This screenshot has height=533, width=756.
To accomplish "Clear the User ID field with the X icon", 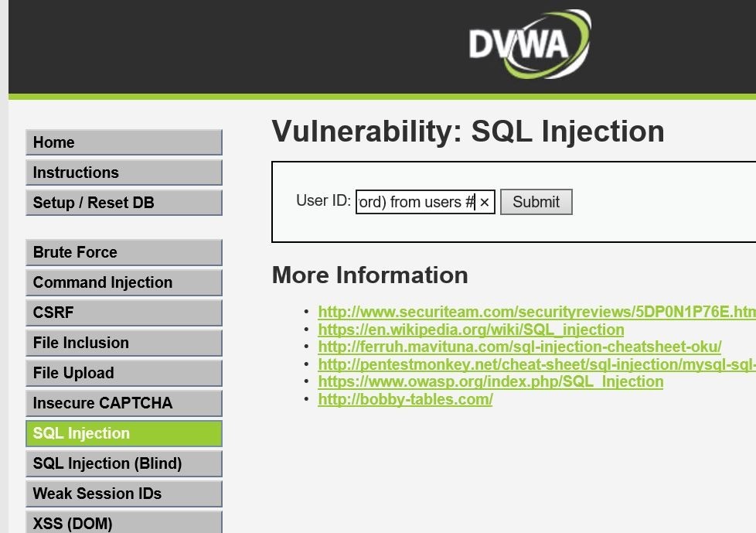I will click(485, 203).
